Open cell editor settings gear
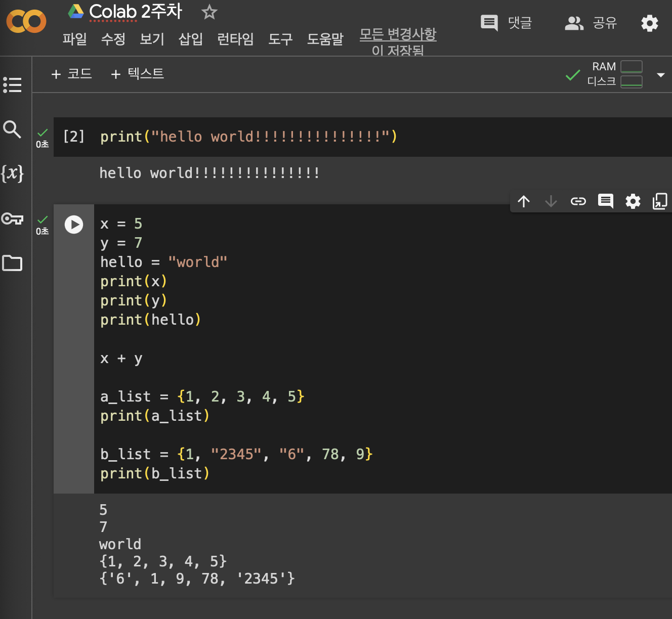 [x=633, y=201]
